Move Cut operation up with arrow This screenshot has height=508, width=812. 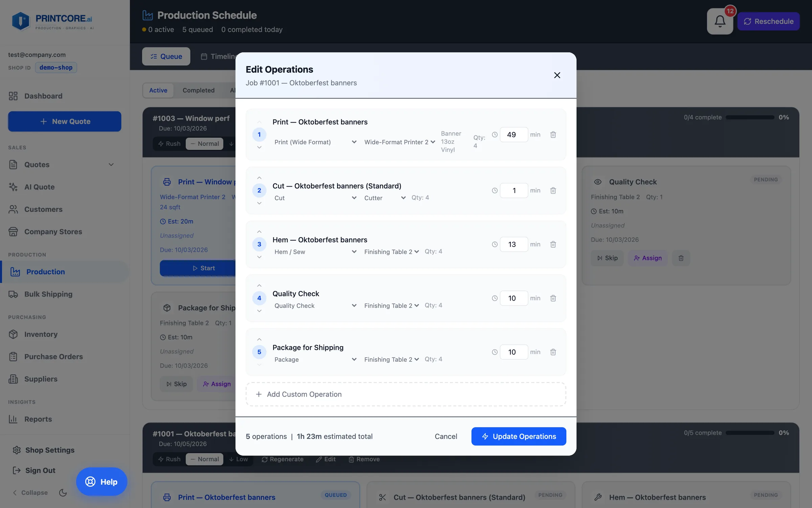(259, 178)
